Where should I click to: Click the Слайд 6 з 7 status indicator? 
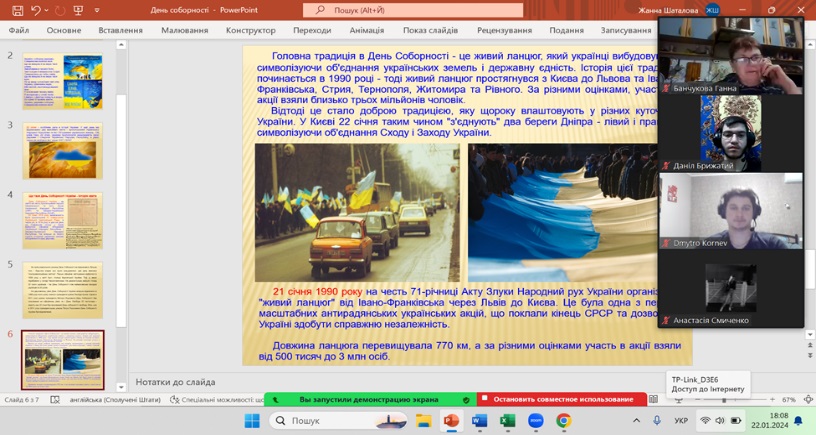(x=21, y=400)
